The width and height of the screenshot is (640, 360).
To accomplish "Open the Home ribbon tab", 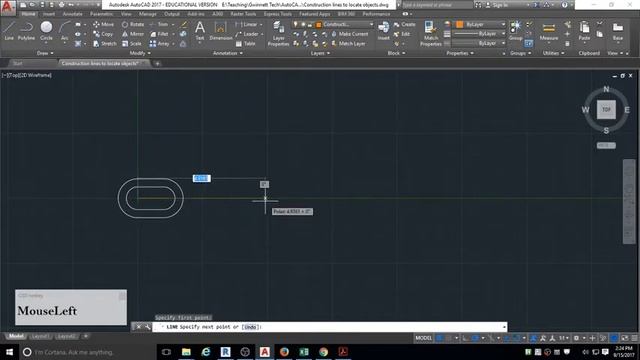I will pyautogui.click(x=28, y=14).
